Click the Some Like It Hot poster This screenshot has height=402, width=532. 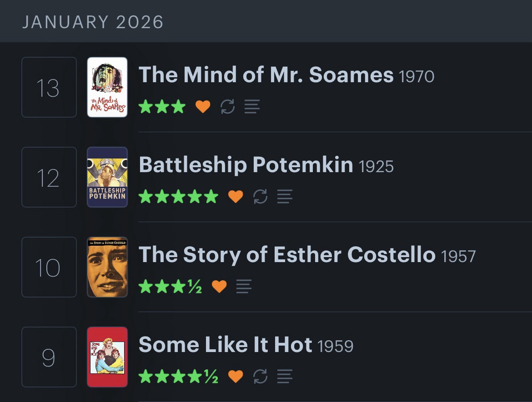pyautogui.click(x=107, y=357)
